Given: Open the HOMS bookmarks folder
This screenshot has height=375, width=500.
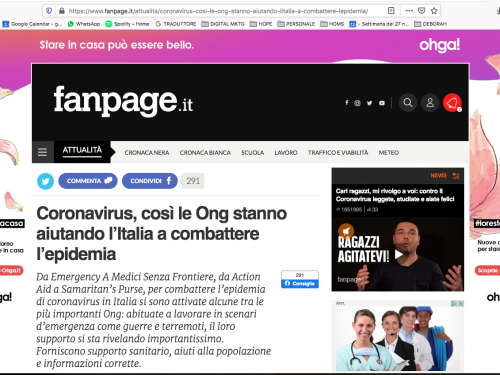Looking at the screenshot, I should (332, 24).
